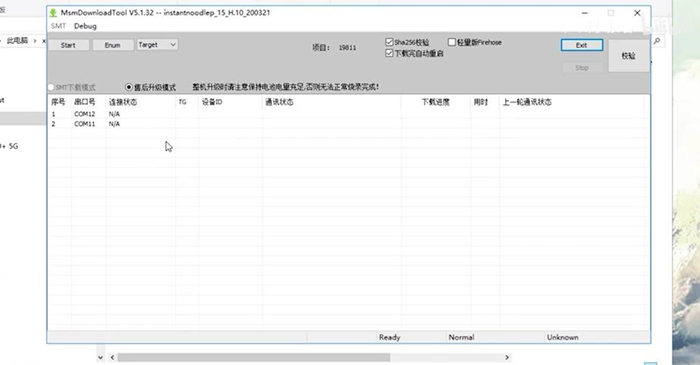Image resolution: width=700 pixels, height=365 pixels.
Task: Click the MsmDownloadTool green app icon
Action: pyautogui.click(x=54, y=13)
